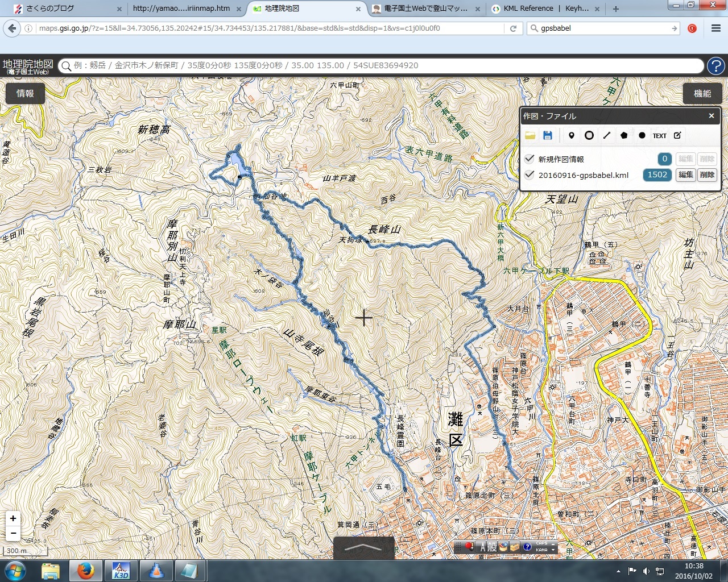Viewport: 728px width, 582px height.
Task: Uncheck the 新規作図情報 layer checkbox
Action: (530, 159)
